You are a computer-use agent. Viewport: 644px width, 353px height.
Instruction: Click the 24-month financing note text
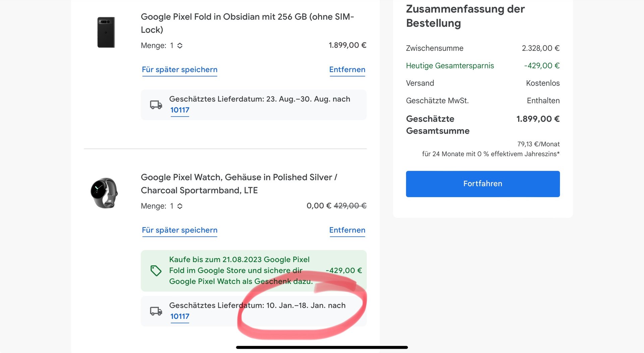pyautogui.click(x=490, y=154)
